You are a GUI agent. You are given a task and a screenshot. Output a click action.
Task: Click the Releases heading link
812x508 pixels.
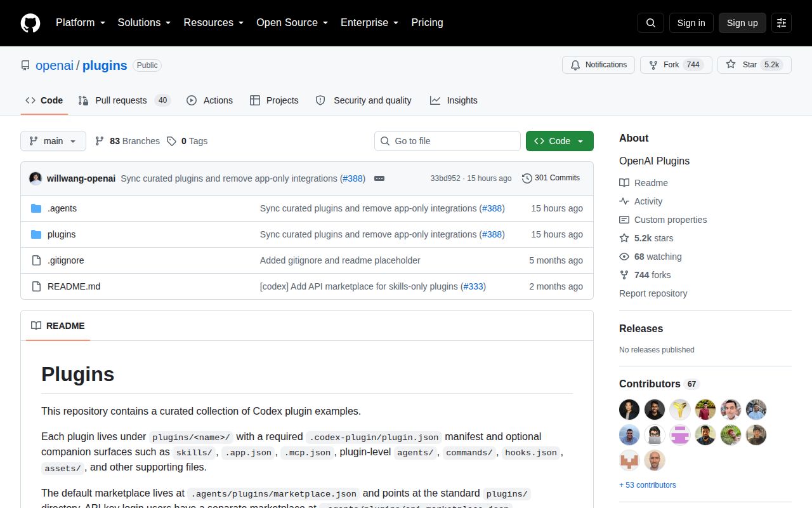click(x=641, y=329)
